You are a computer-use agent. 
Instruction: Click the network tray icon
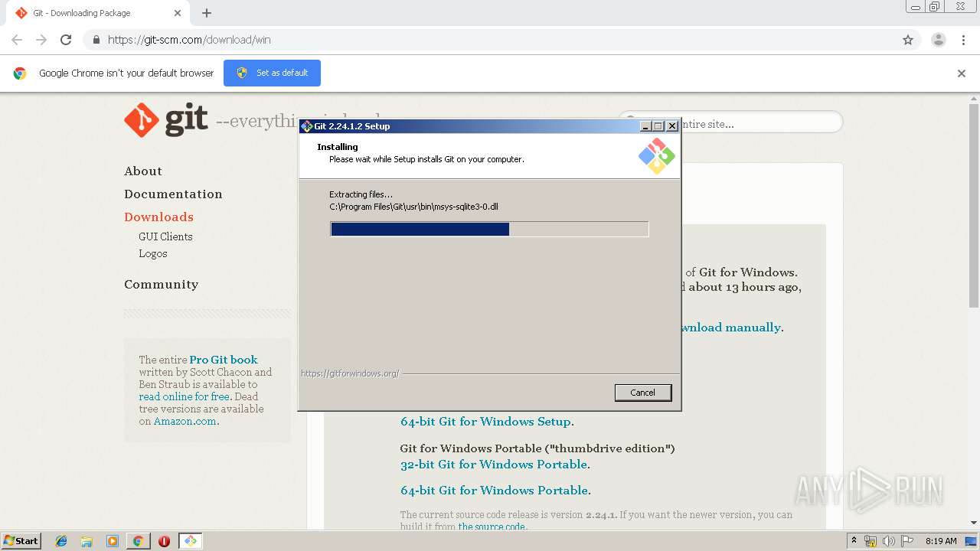(871, 541)
